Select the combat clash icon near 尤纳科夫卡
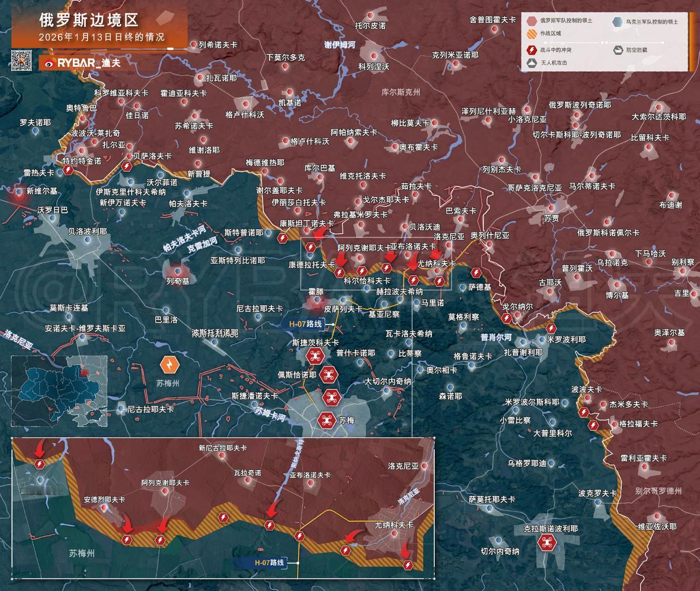This screenshot has width=700, height=591. (439, 281)
